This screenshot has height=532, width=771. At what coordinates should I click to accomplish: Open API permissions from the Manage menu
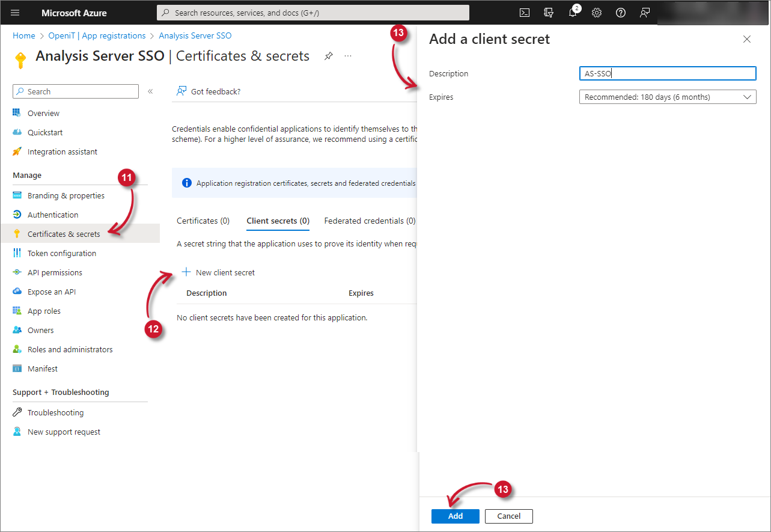click(55, 272)
